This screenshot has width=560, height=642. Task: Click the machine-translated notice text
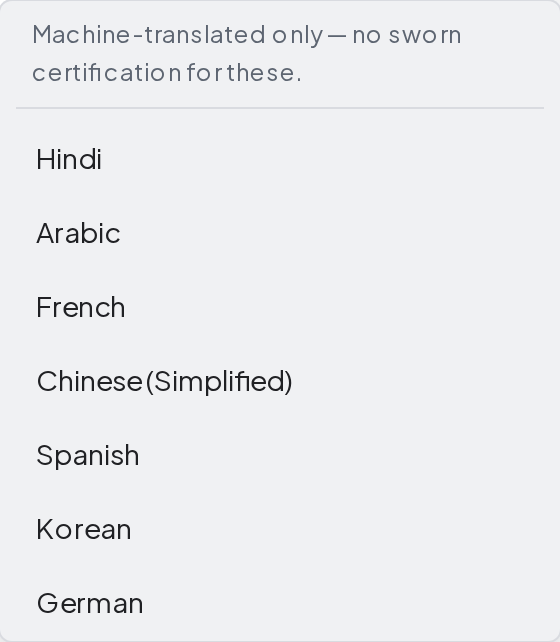[247, 54]
